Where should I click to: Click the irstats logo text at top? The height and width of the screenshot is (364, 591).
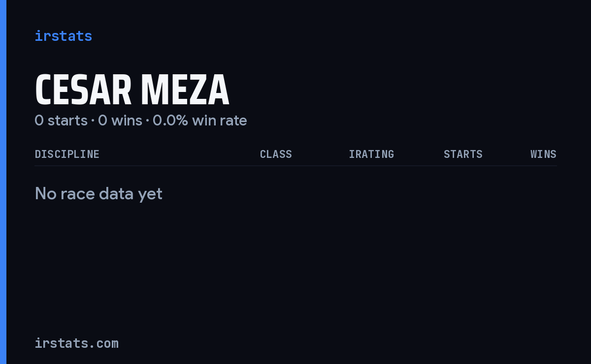point(63,36)
